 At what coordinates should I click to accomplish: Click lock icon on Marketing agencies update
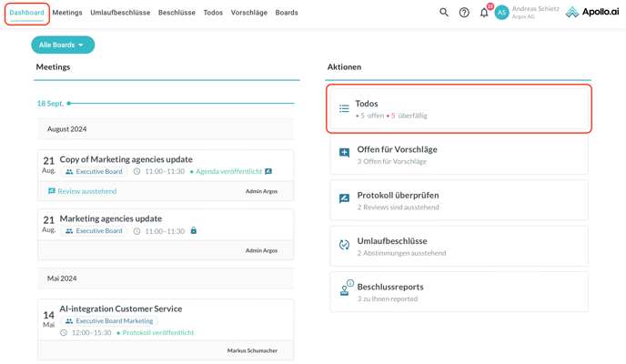[194, 231]
